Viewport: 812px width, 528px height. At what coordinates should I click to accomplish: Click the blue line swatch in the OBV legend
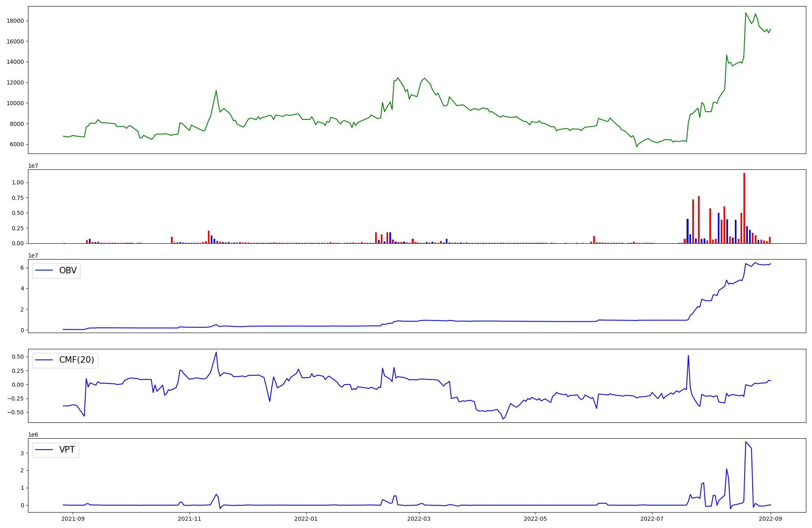point(45,270)
